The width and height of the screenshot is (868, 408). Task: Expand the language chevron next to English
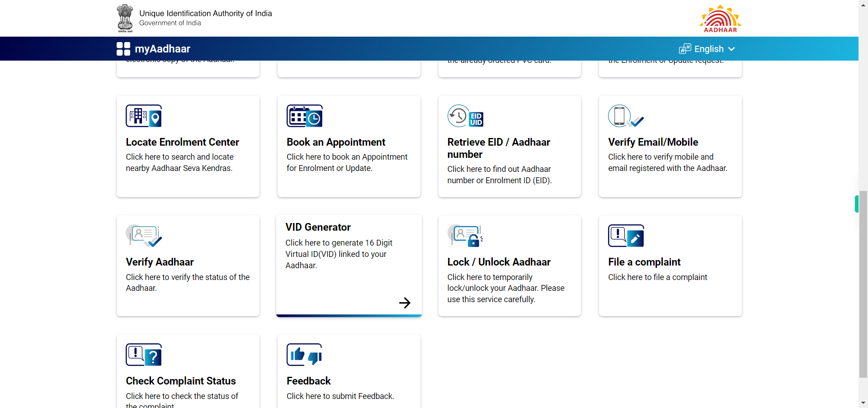click(731, 49)
